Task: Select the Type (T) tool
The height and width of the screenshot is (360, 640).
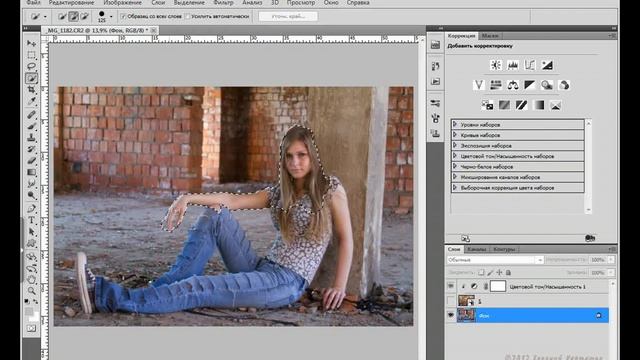Action: (x=31, y=220)
